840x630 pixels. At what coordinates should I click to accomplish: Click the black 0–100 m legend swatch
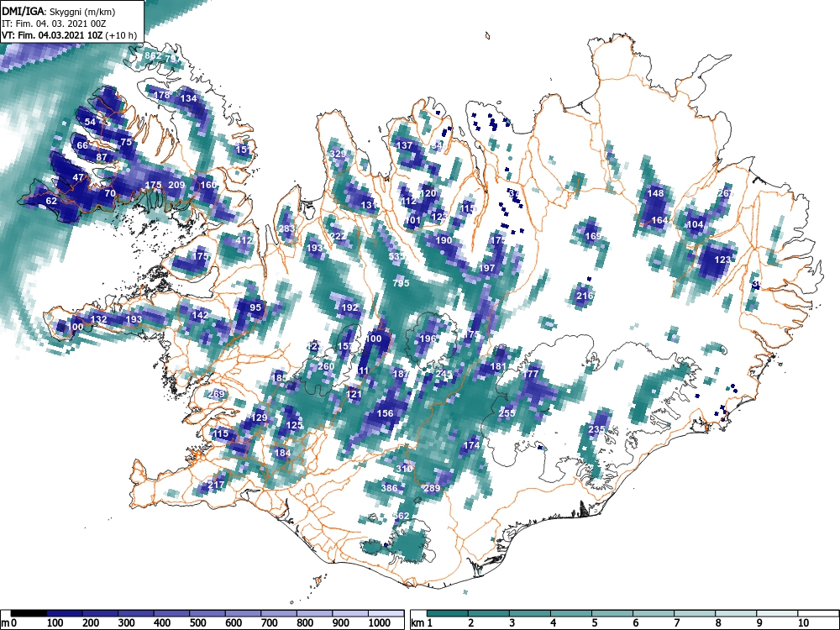tap(29, 613)
